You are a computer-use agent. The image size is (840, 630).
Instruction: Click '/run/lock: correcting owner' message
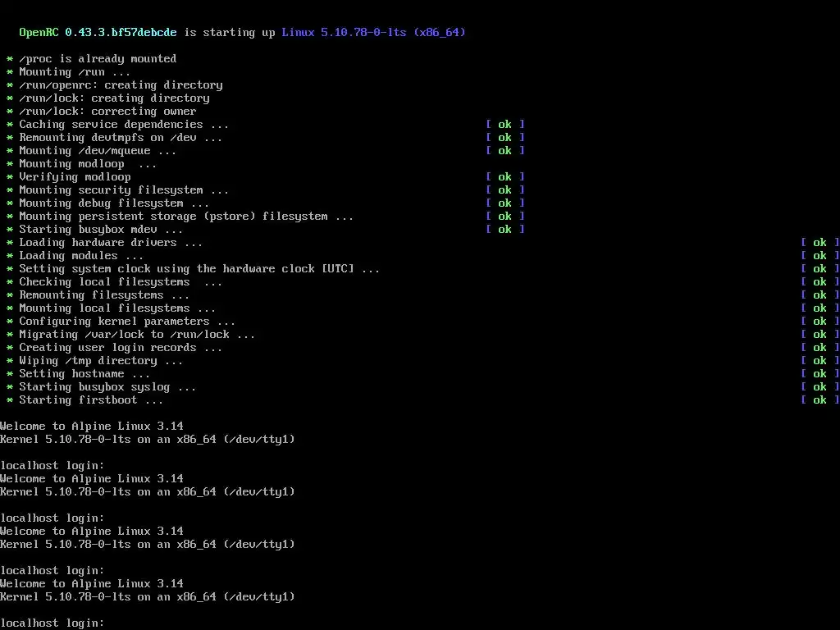click(x=107, y=112)
